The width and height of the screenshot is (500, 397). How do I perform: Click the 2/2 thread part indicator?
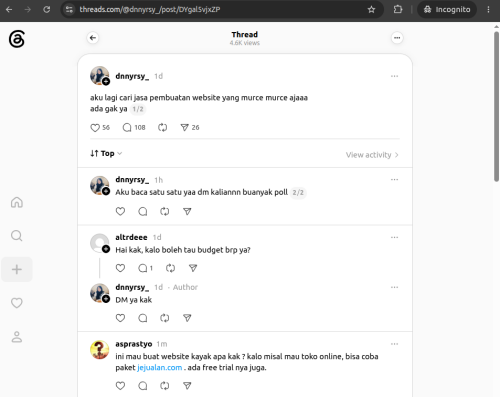click(x=298, y=193)
